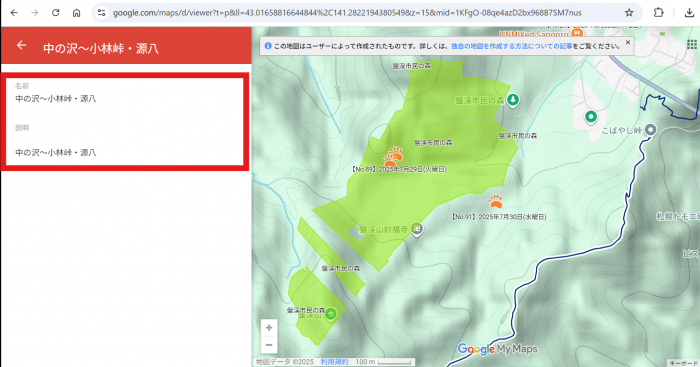Viewport: 700px width, 367px height.
Task: Click the browser reload icon
Action: (56, 13)
